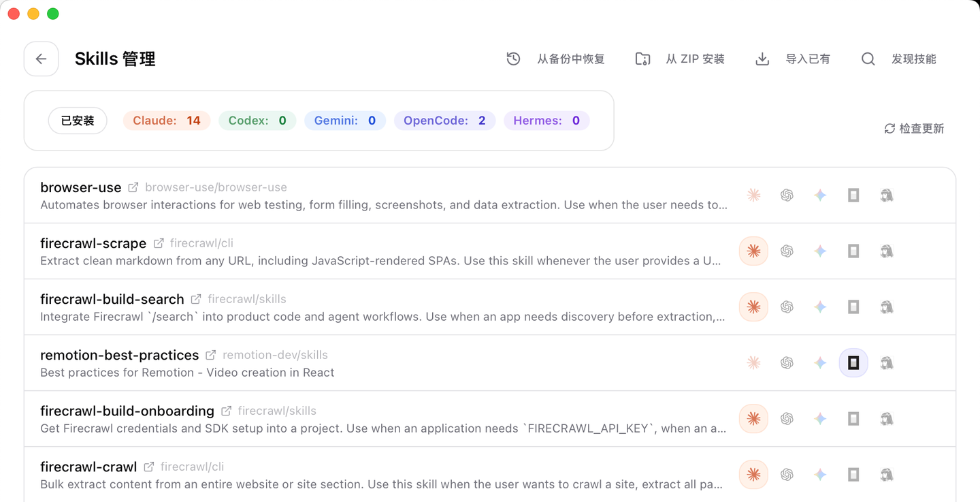Enable Claude for the browser-use skill
This screenshot has width=980, height=502.
pos(753,195)
